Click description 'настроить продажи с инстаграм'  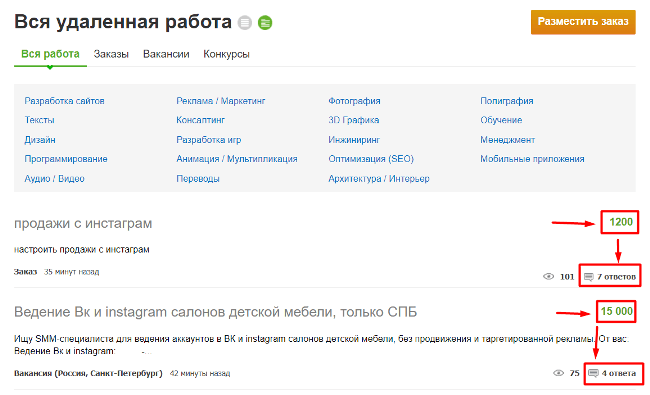click(82, 250)
